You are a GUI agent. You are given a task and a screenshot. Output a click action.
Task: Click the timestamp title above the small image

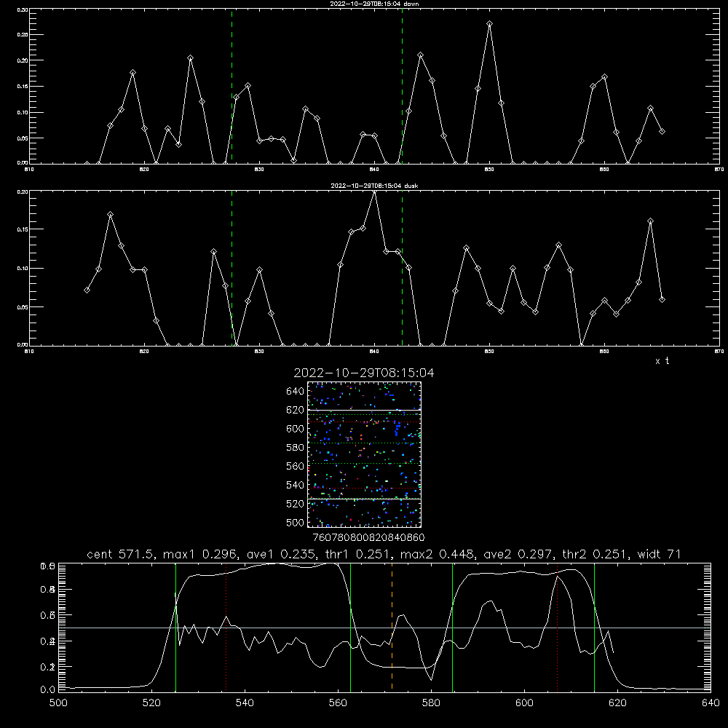(364, 373)
